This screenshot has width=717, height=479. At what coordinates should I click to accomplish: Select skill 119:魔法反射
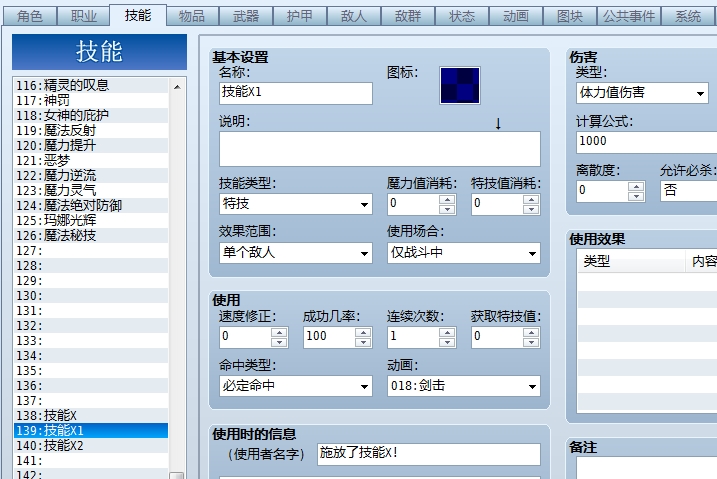[x=91, y=131]
